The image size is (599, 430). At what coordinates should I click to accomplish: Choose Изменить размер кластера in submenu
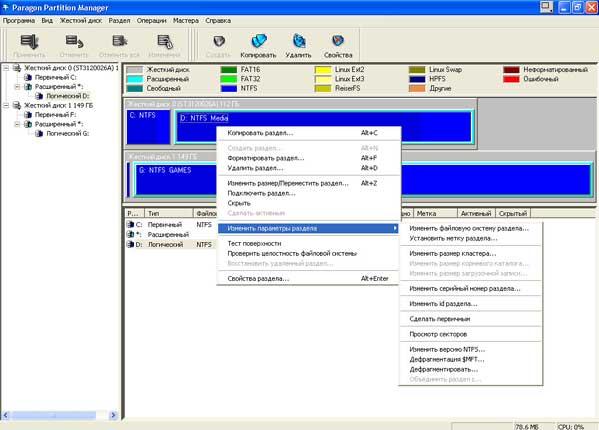pyautogui.click(x=470, y=254)
